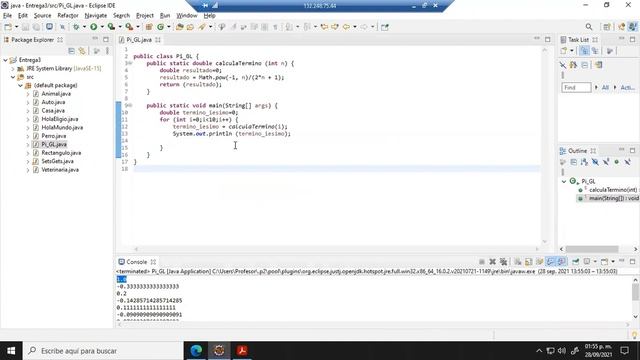Click the Run button in the toolbar

pos(93,27)
